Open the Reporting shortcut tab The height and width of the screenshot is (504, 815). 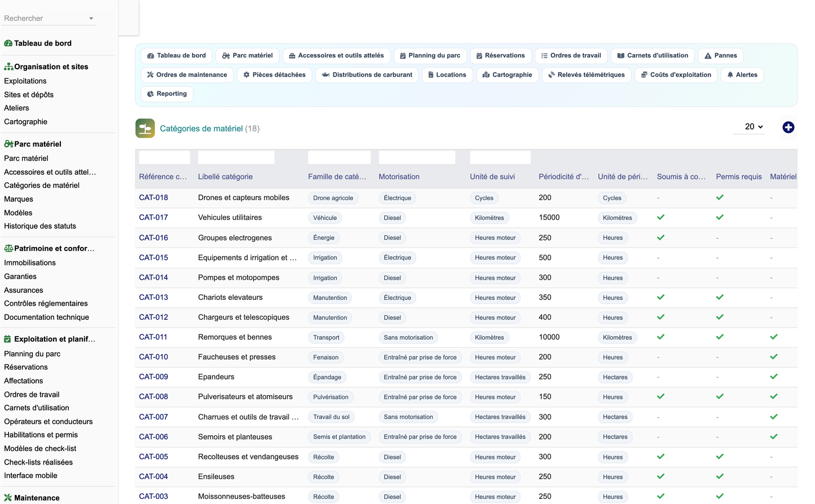pos(167,94)
